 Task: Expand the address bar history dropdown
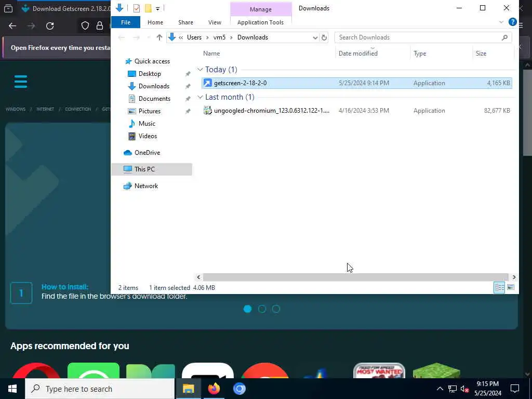[315, 37]
